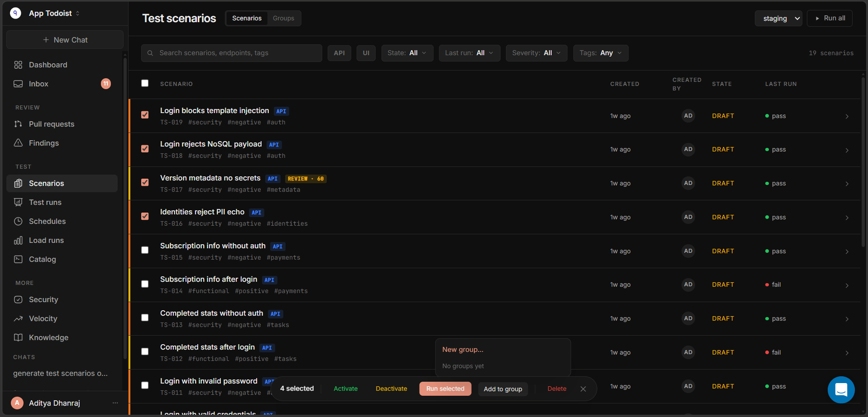Click the REVIEW · 60 badge on Version metadata row
The image size is (868, 417).
click(x=305, y=179)
